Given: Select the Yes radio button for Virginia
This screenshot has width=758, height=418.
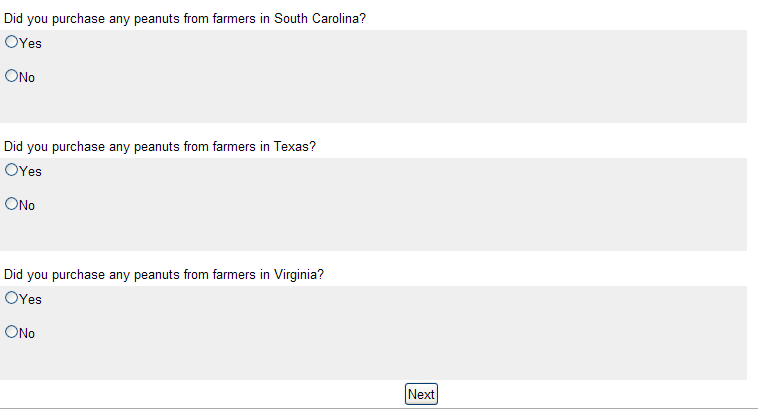Looking at the screenshot, I should 12,298.
